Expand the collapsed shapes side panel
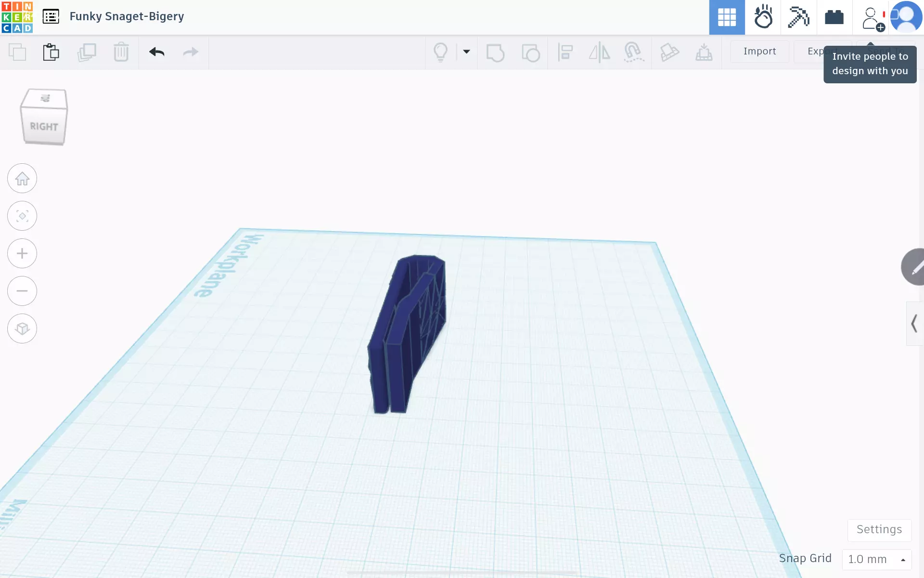This screenshot has width=924, height=578. click(914, 323)
